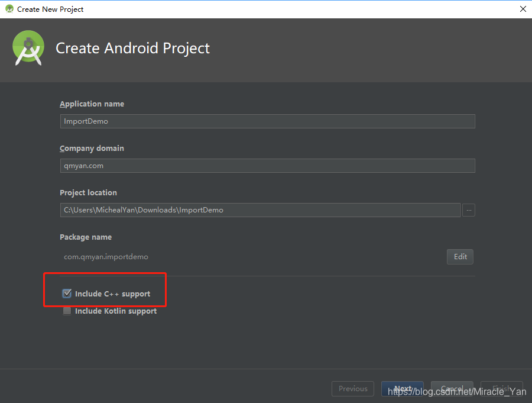Viewport: 532px width, 403px height.
Task: Click the Previous button
Action: [353, 388]
